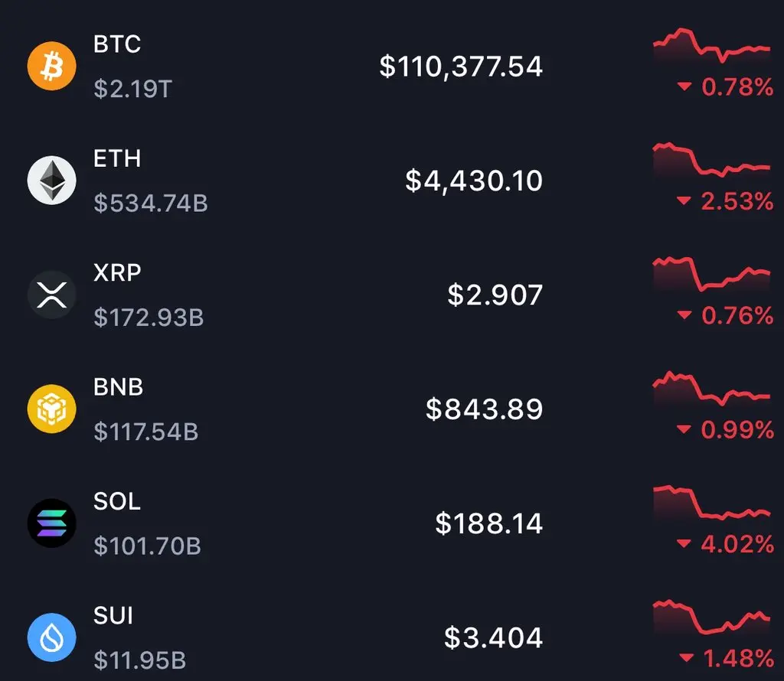Tap the orange Bitcoin logo icon
Screen dimensions: 784x681
click(x=51, y=66)
